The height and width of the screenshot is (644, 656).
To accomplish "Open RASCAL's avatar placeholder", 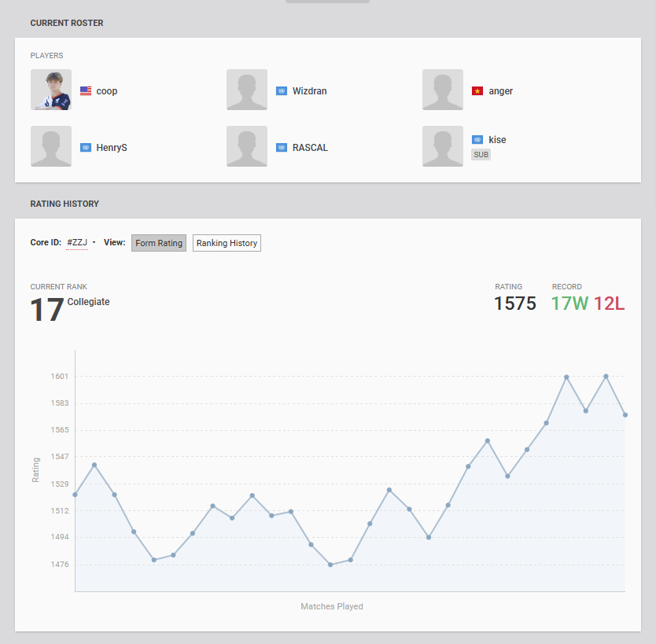I will (x=247, y=146).
